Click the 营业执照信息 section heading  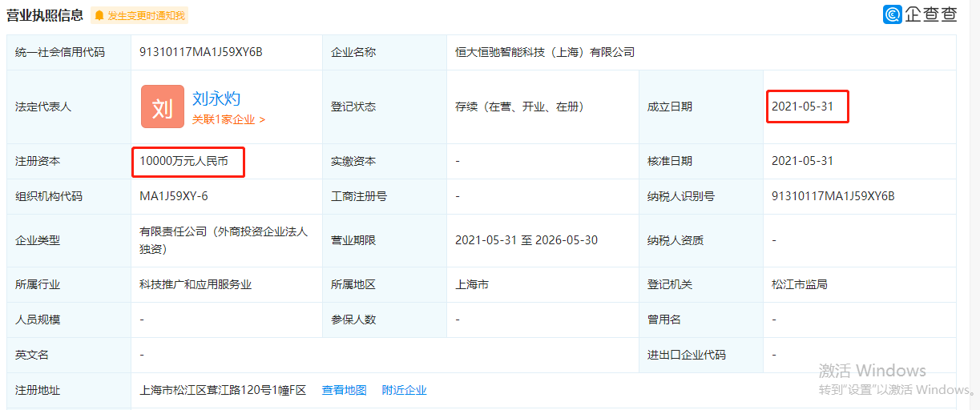tap(45, 14)
